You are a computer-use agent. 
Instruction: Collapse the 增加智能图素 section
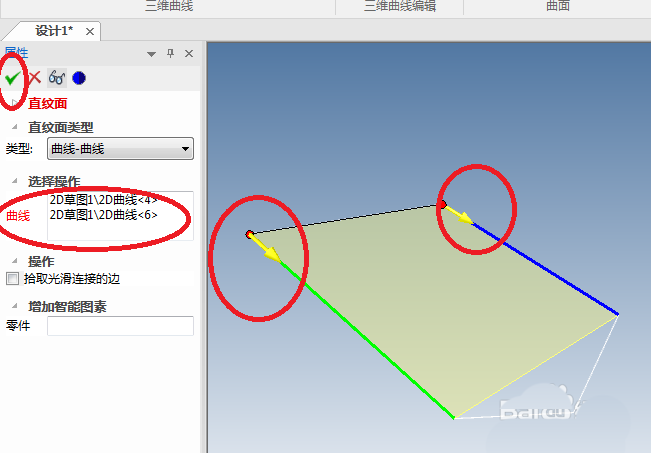(x=15, y=306)
